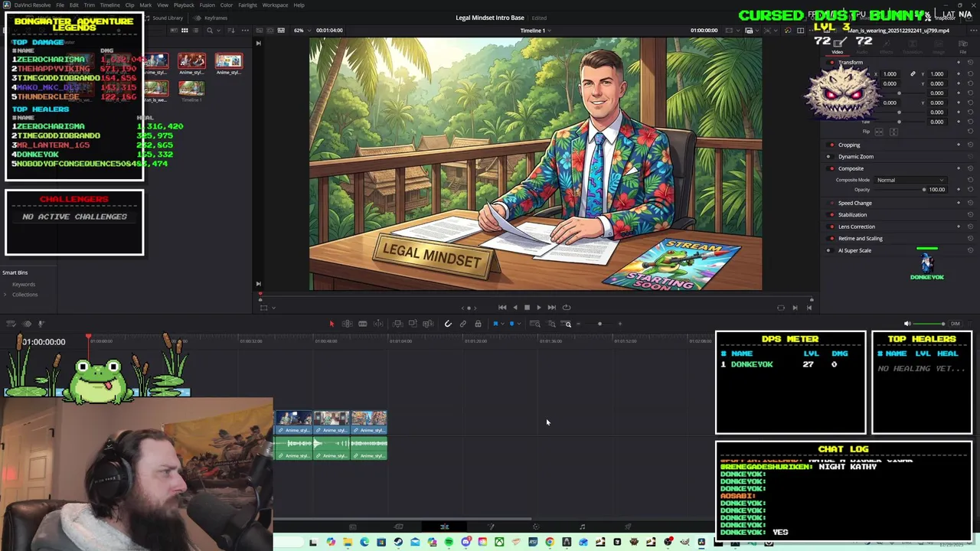Play the timeline forward
Viewport: 980px width, 551px height.
point(538,308)
